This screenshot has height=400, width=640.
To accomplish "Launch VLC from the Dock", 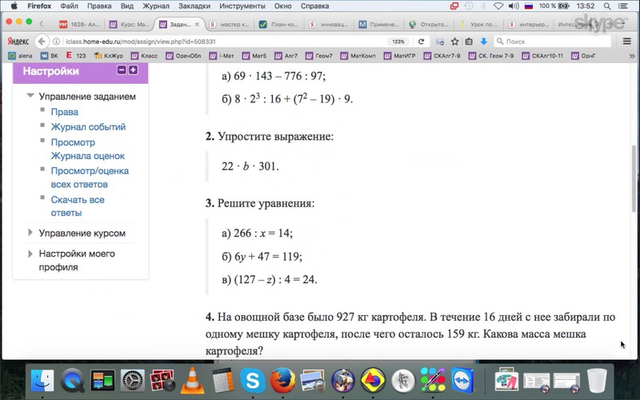I will 193,380.
